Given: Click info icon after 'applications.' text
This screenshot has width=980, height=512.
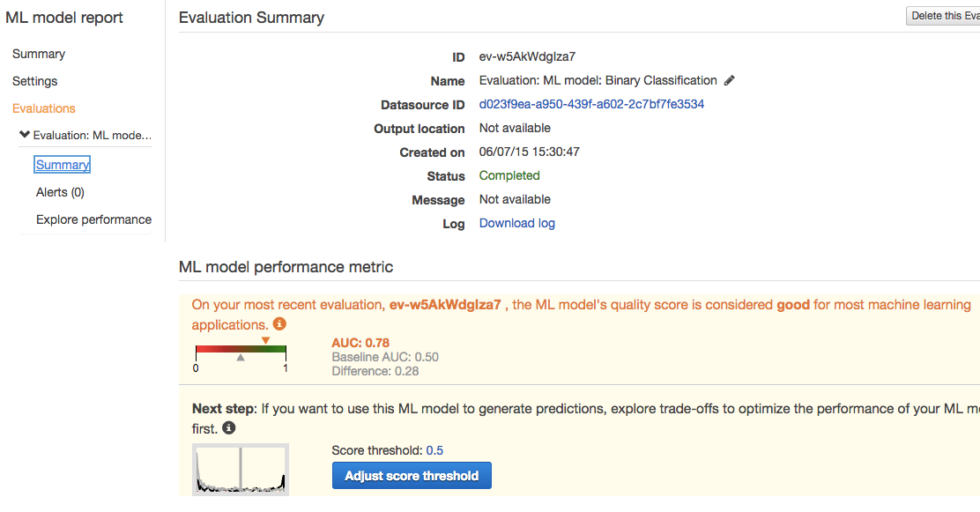Looking at the screenshot, I should (x=279, y=323).
